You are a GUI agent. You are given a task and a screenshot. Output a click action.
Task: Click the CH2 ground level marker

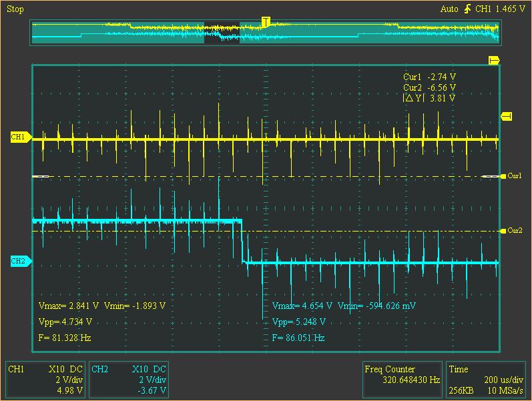(x=20, y=262)
